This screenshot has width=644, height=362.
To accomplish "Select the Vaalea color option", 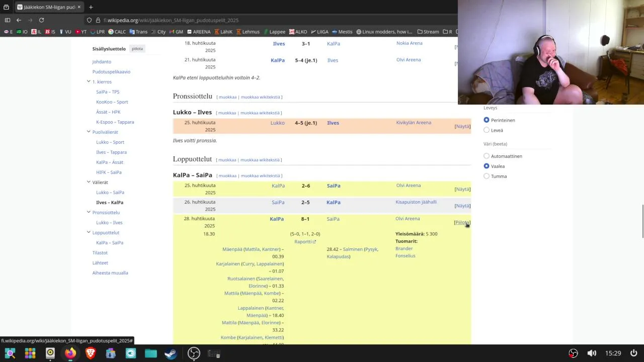I will (x=487, y=166).
